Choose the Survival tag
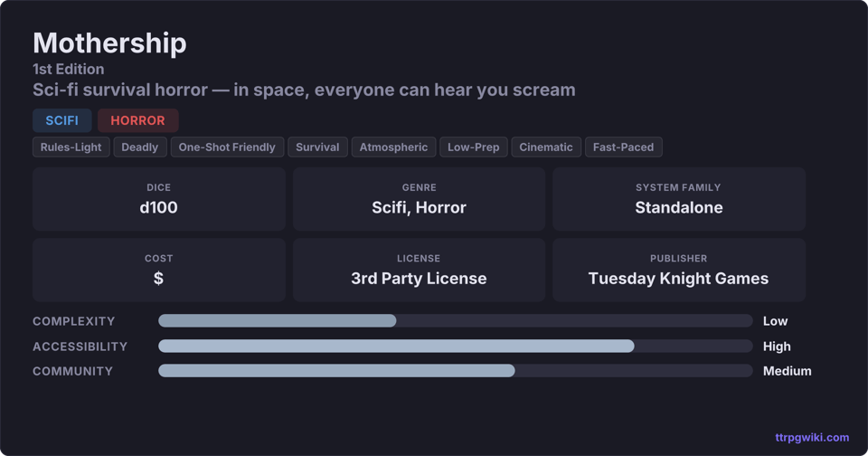 (x=317, y=147)
